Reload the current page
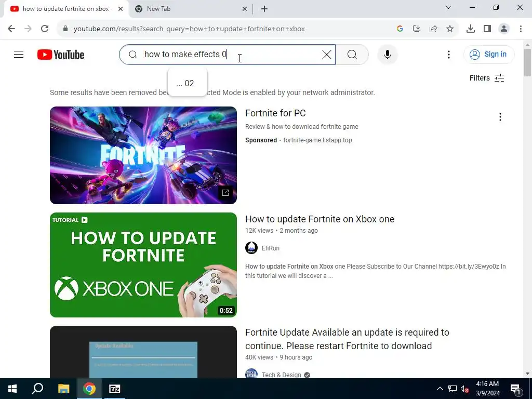 [45, 29]
